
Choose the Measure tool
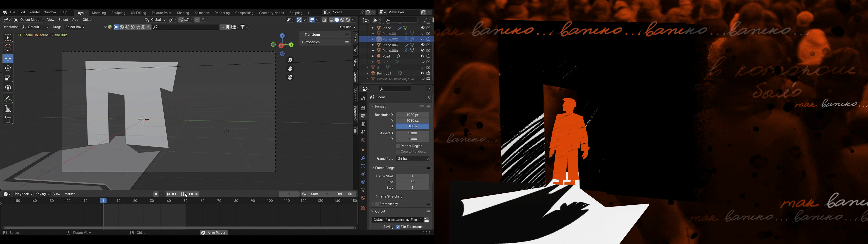[x=8, y=109]
